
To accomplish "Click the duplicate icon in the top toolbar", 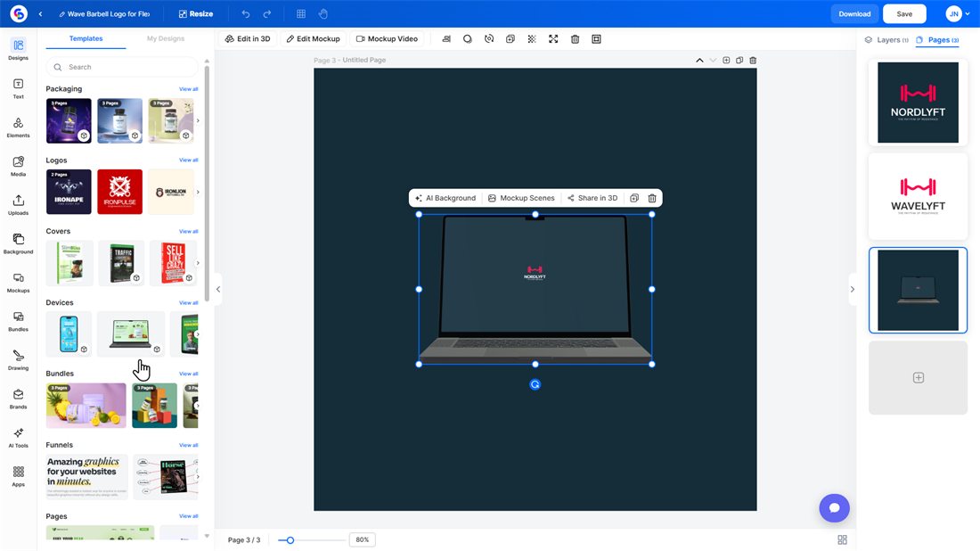I will [510, 38].
